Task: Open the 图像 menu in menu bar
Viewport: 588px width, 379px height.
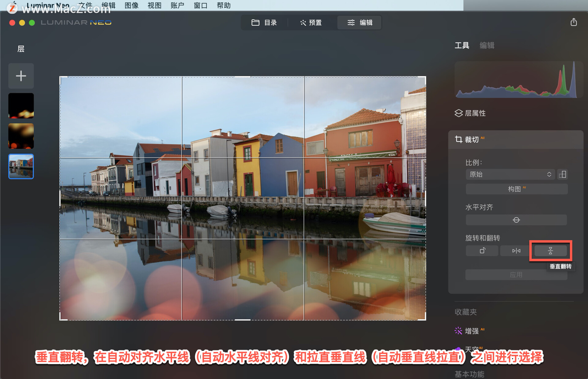Action: point(131,6)
